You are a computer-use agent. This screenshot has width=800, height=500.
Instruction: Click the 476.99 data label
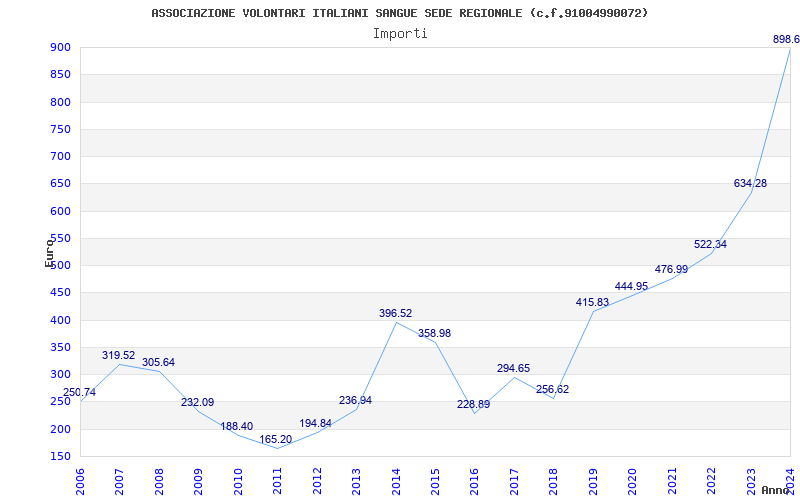pyautogui.click(x=671, y=269)
